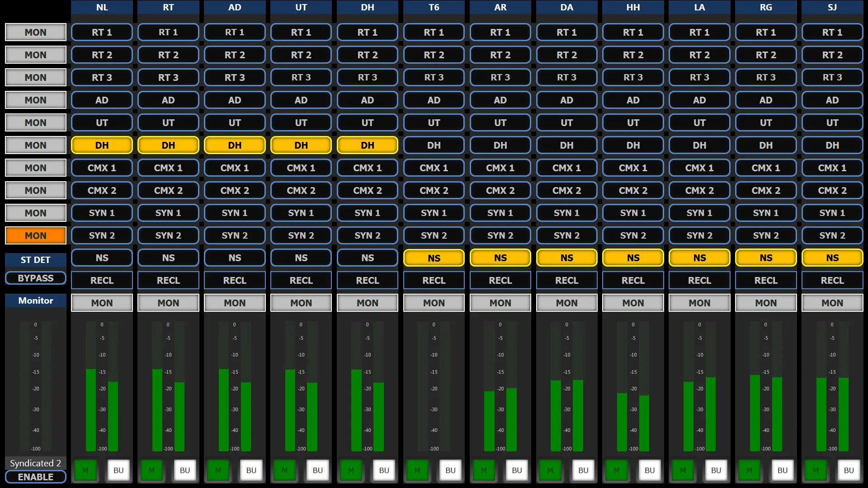Route CMX 1 to the RG channel
Viewport: 868px width, 488px height.
click(766, 168)
